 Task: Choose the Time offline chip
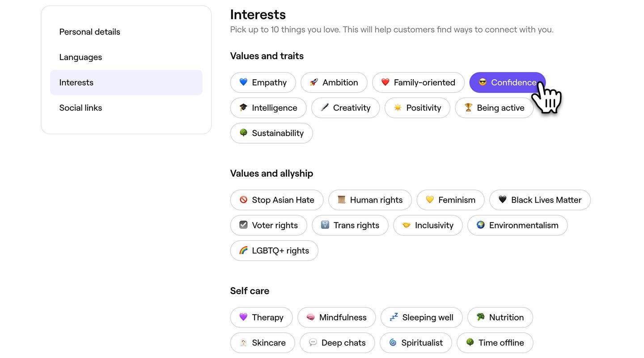tap(495, 343)
